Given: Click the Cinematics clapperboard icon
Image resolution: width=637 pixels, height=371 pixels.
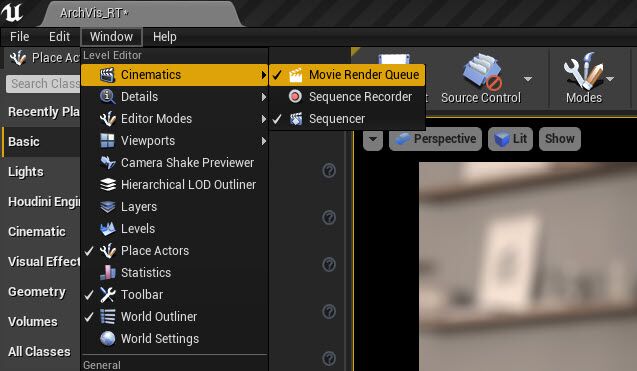Looking at the screenshot, I should 107,75.
